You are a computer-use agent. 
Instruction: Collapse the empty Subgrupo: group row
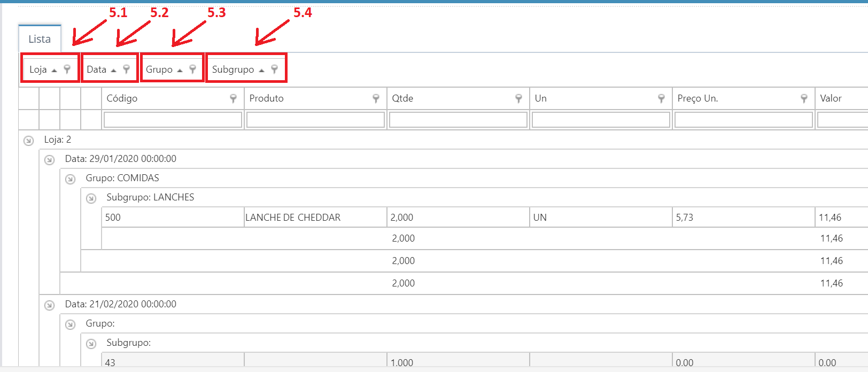coord(91,344)
